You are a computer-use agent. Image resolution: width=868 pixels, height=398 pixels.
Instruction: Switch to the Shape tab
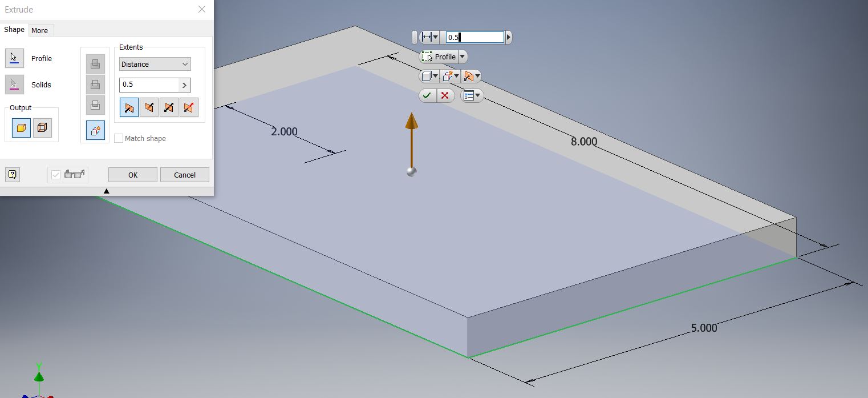(x=14, y=29)
